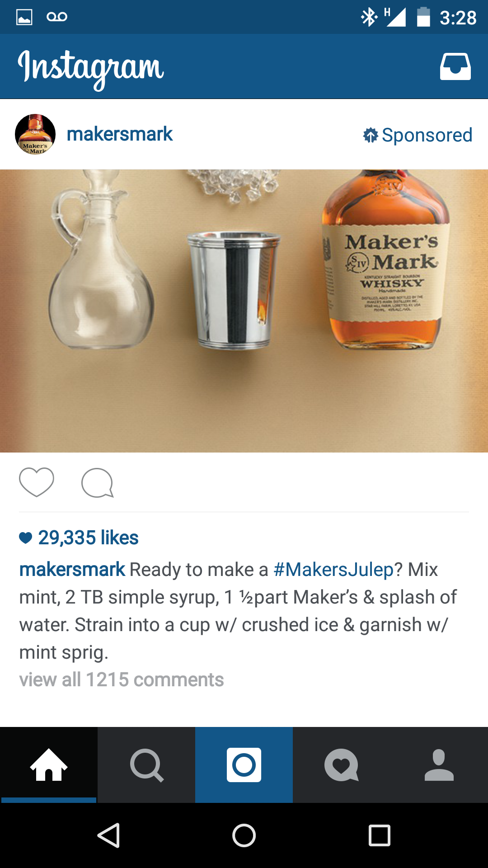Open the Camera tab
The height and width of the screenshot is (868, 488).
point(244,765)
